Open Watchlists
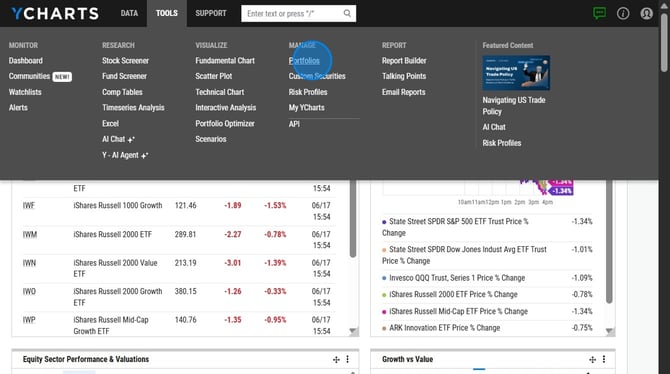Viewport: 670px width, 374px height. click(25, 92)
